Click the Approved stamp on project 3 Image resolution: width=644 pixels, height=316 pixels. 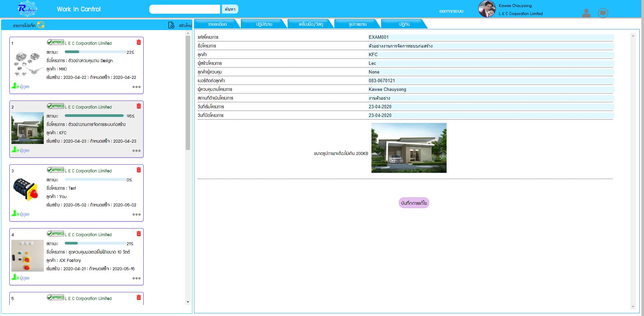[x=55, y=170]
